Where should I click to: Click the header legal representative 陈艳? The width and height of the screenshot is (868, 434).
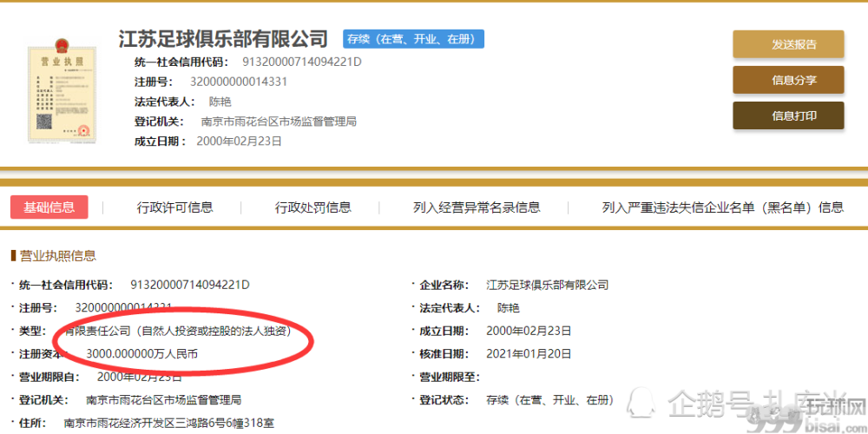(220, 102)
